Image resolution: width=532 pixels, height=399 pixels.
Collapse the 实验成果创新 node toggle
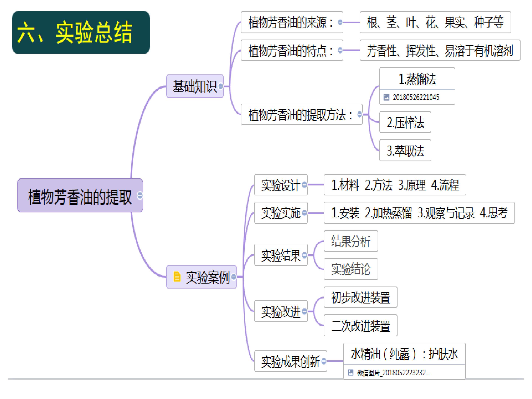(x=324, y=361)
